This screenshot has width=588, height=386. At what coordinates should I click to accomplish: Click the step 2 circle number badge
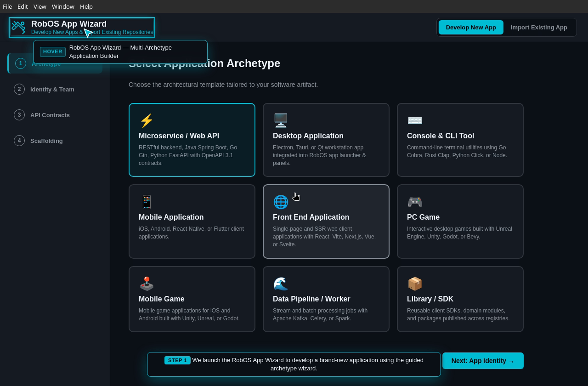point(19,89)
